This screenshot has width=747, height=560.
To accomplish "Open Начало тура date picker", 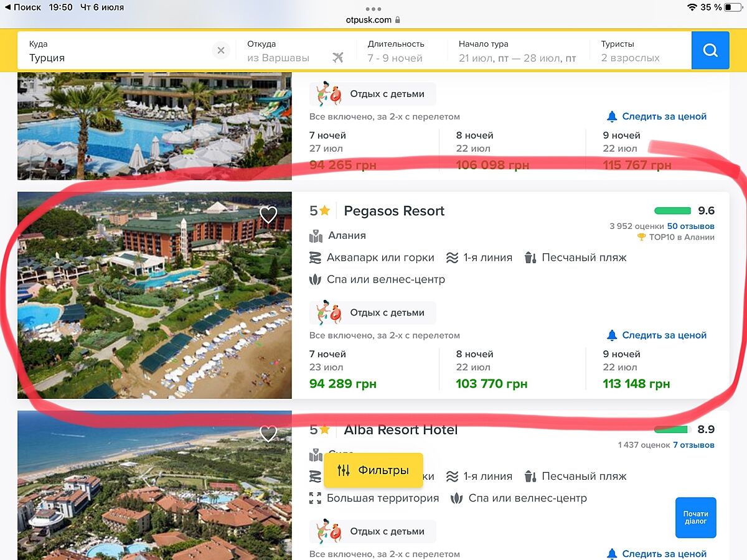I will 517,51.
